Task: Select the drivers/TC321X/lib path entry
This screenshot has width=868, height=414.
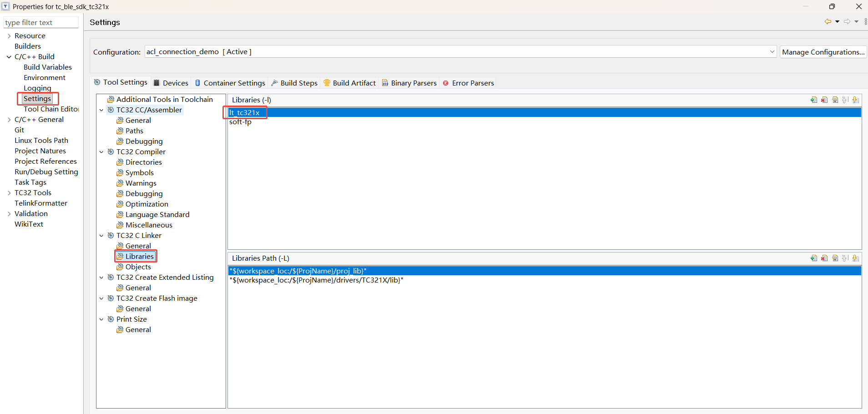Action: (545, 280)
